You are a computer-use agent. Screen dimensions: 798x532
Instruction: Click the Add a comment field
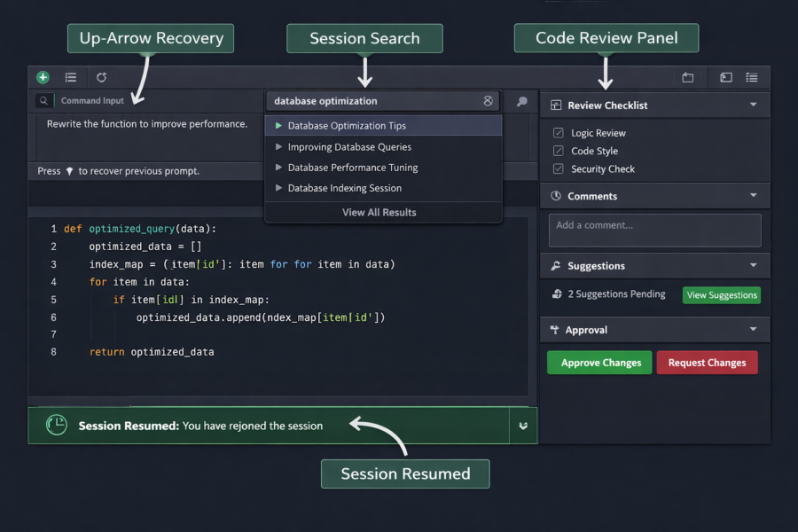[655, 231]
